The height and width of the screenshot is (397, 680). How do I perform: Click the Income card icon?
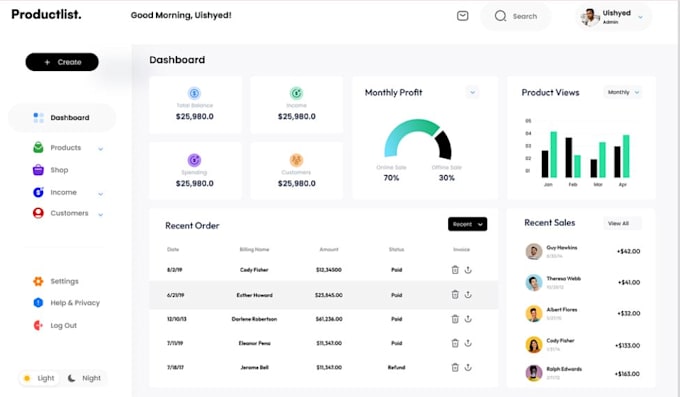[296, 93]
